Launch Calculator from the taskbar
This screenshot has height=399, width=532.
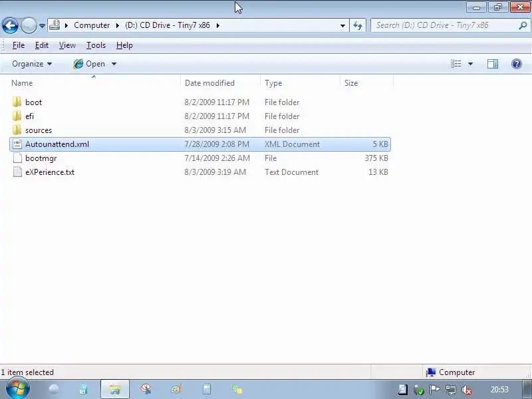pos(207,389)
